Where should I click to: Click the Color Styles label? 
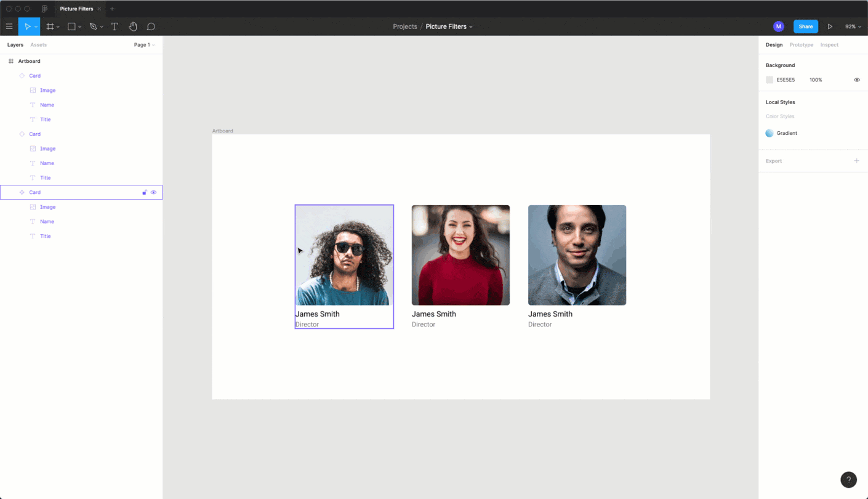pyautogui.click(x=780, y=116)
